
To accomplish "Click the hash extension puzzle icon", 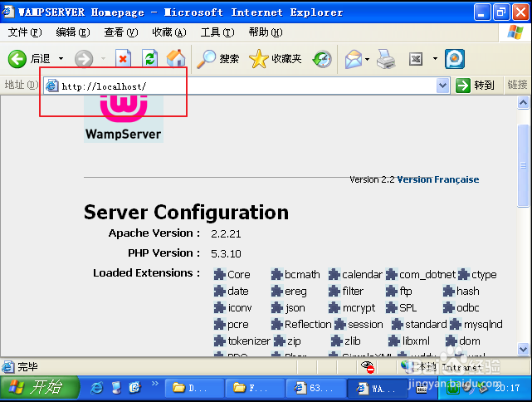I will pos(448,291).
